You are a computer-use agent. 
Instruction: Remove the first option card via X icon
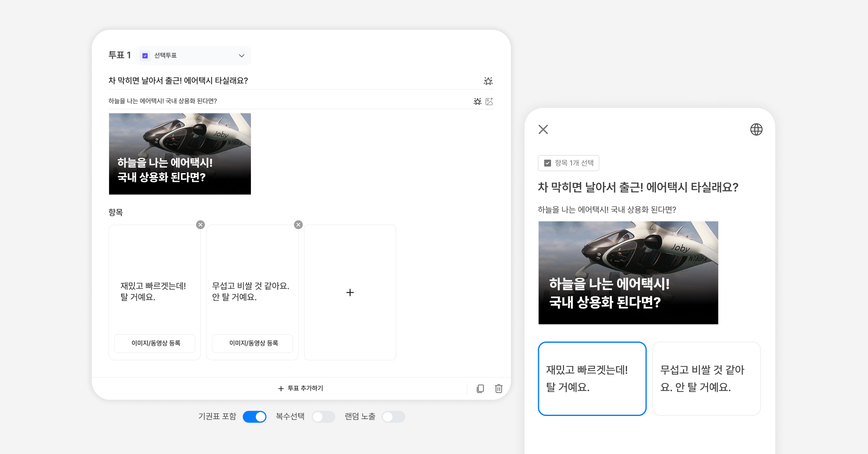coord(200,225)
